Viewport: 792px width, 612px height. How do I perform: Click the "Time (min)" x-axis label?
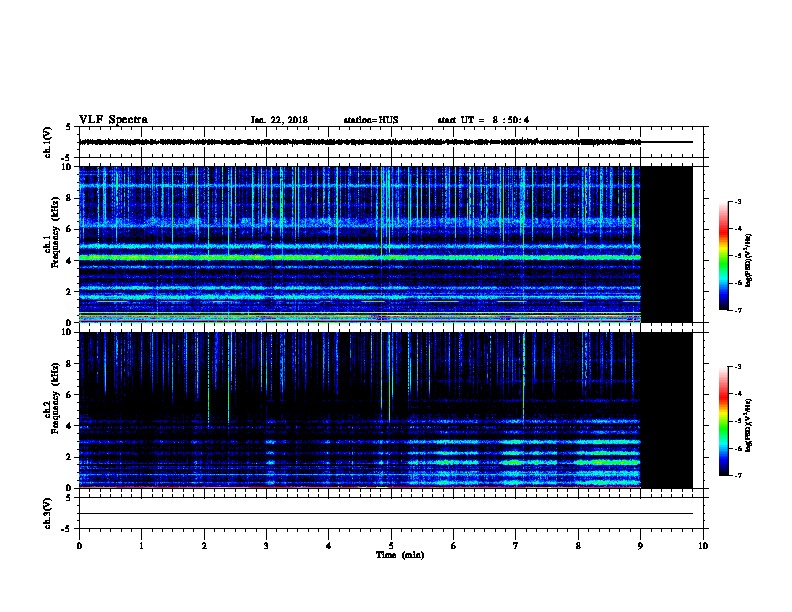[400, 555]
